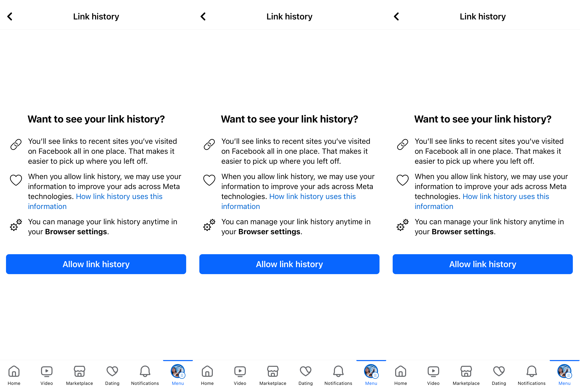
Task: Click chain link icon in left panel
Action: pos(16,144)
